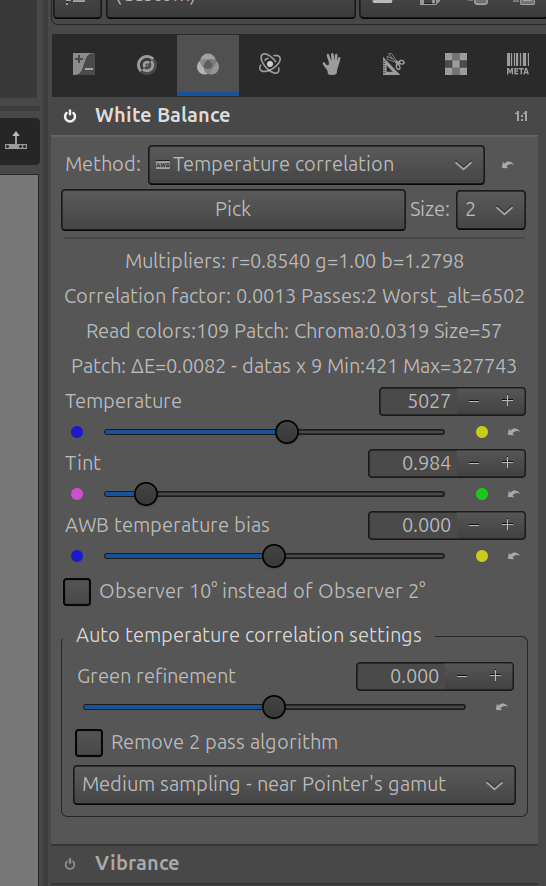
Task: Toggle the White Balance power switch
Action: click(x=70, y=116)
